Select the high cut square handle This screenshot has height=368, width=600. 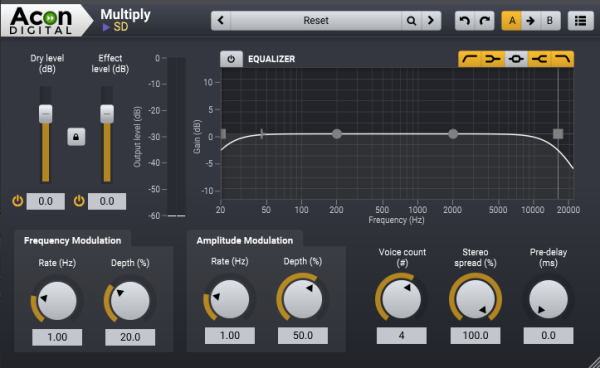(x=558, y=134)
